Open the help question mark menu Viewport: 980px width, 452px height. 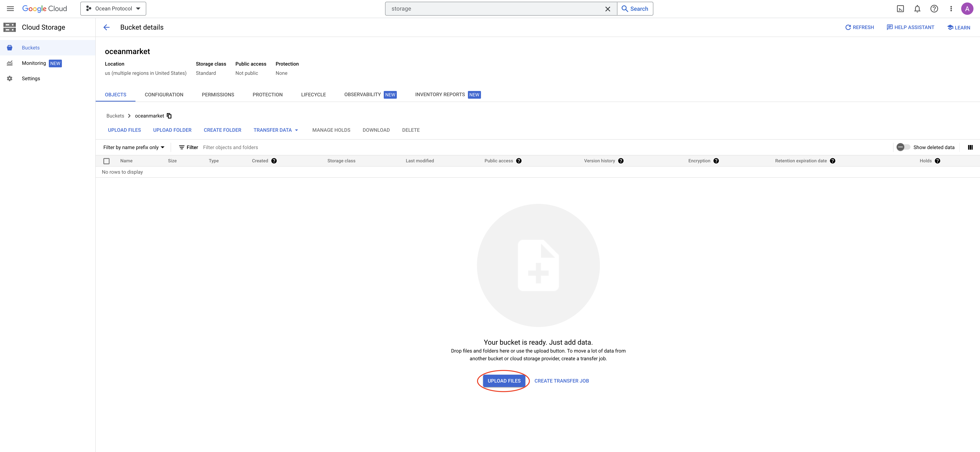[934, 9]
